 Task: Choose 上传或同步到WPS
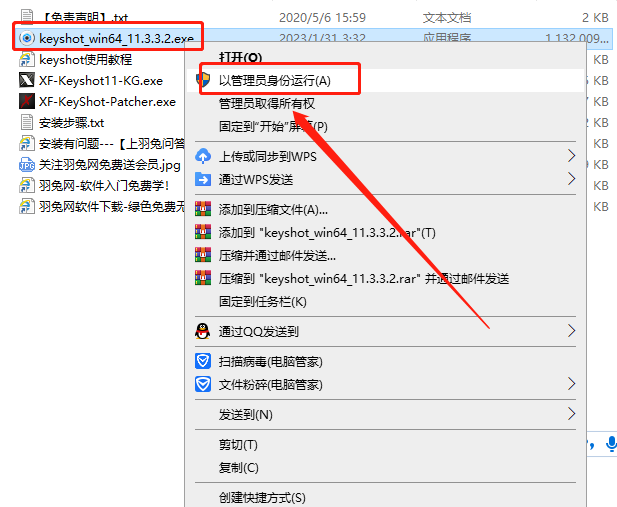pos(268,156)
